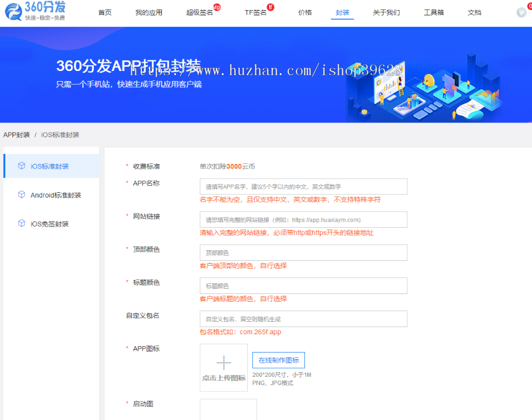
Task: Focus the 网站链接 input field
Action: coord(303,219)
